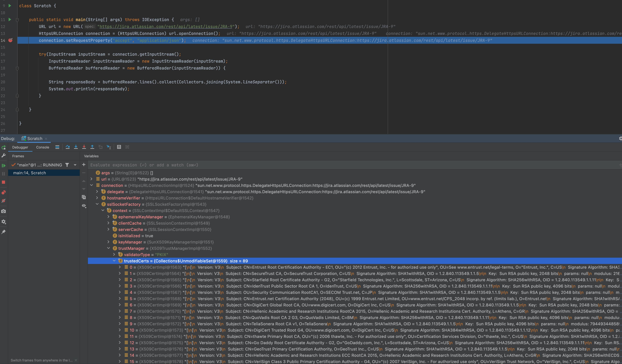Collapse the trustedCerts set node

tap(114, 261)
